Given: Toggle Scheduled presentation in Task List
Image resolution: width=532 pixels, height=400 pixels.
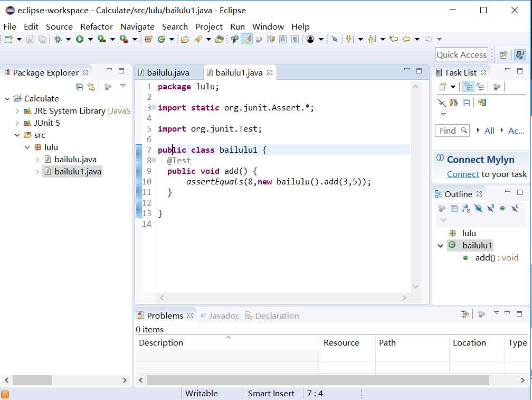Looking at the screenshot, I should 480,87.
